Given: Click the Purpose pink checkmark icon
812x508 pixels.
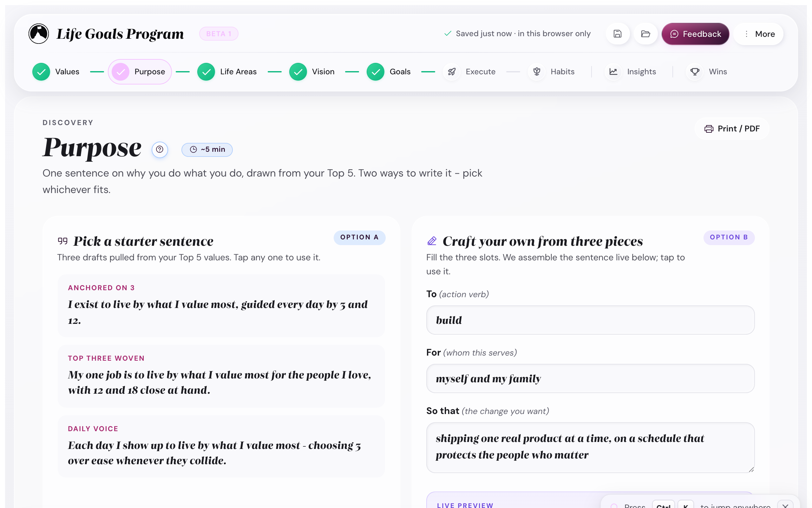Looking at the screenshot, I should point(121,71).
